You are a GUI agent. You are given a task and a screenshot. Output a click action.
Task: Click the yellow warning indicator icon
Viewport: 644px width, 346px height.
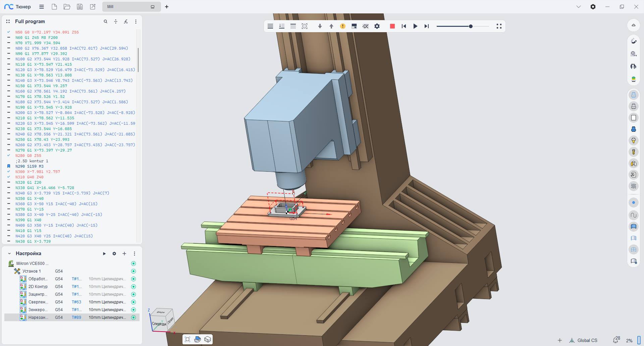point(342,26)
